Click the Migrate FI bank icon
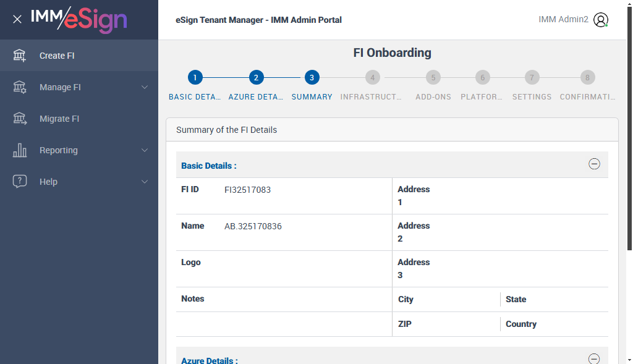Viewport: 633px width, 364px height. pyautogui.click(x=20, y=119)
